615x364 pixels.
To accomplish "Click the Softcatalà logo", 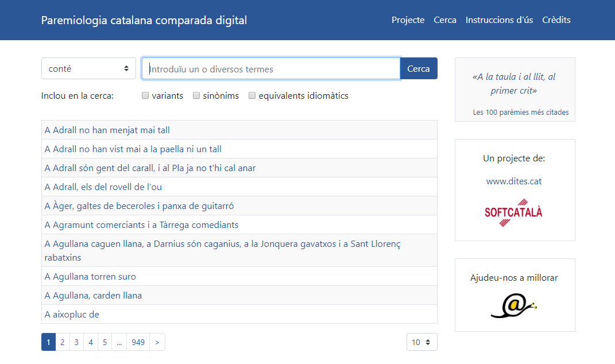I will (514, 212).
